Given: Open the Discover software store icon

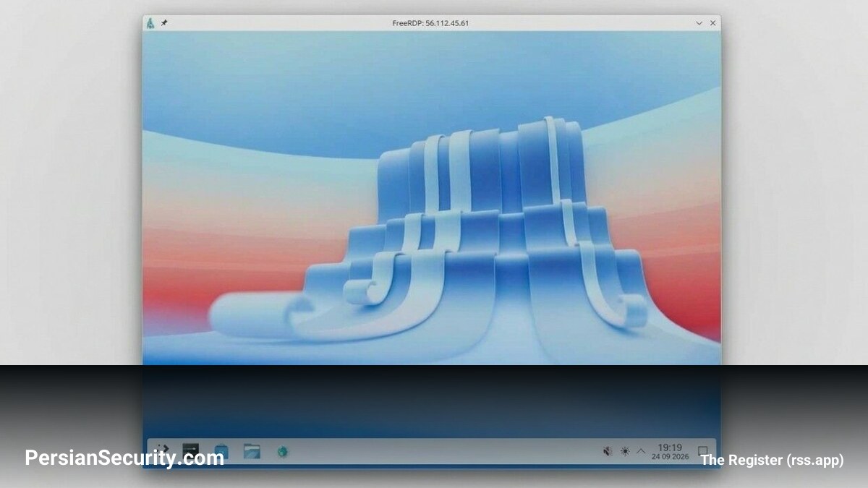Looking at the screenshot, I should (x=221, y=451).
